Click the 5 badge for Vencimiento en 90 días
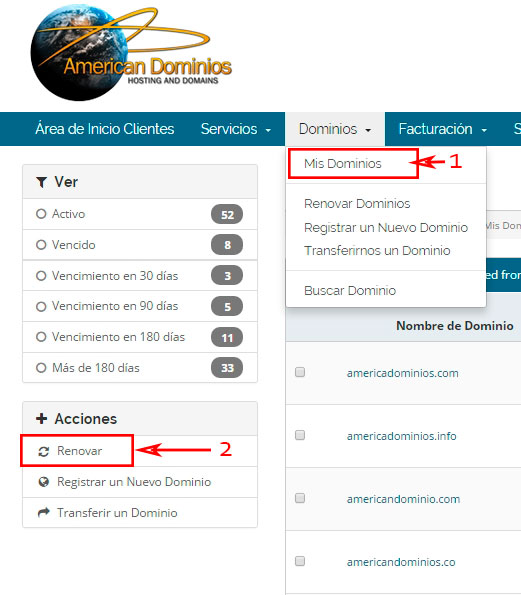521x595 pixels. (x=227, y=307)
